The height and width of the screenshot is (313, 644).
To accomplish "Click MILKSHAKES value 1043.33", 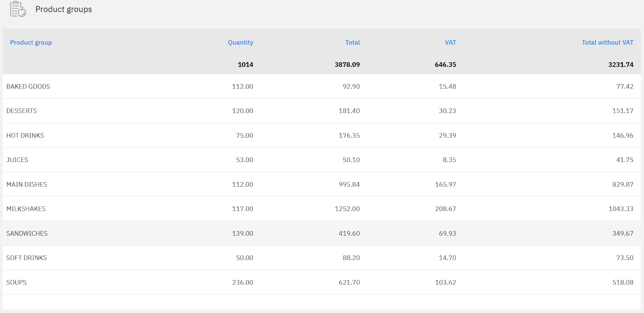I will (621, 209).
